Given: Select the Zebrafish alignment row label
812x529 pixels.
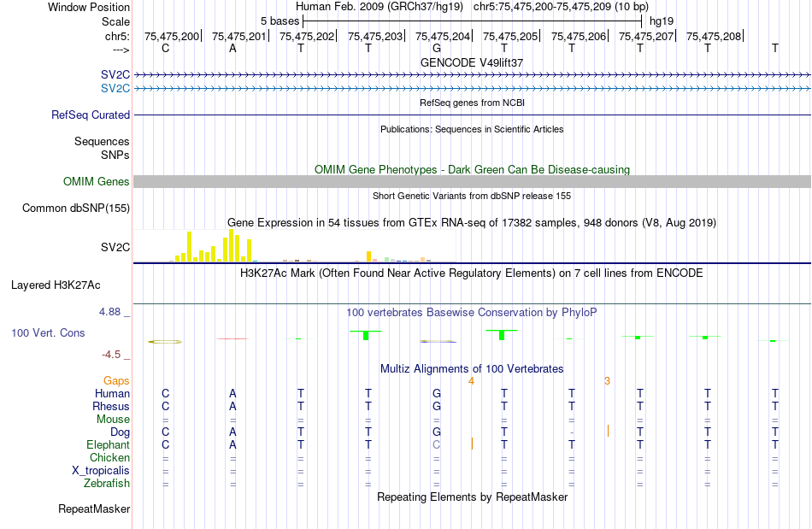Looking at the screenshot, I should click(107, 484).
